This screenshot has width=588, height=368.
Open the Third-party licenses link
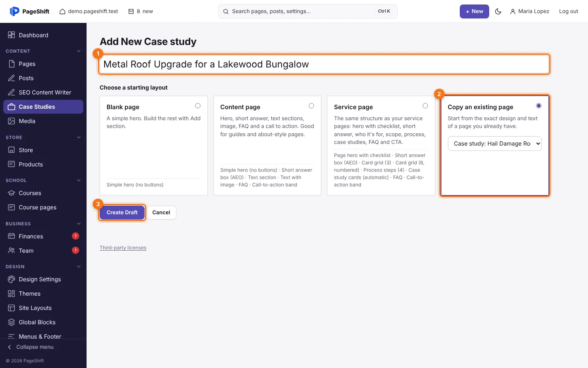point(123,248)
